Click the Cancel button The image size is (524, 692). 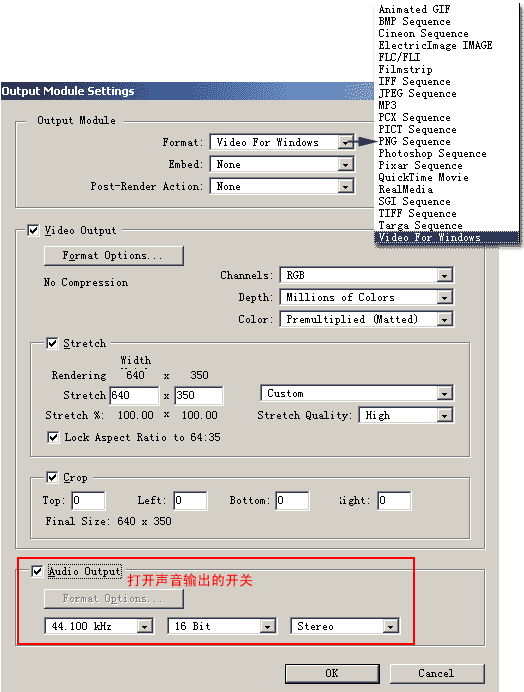437,673
